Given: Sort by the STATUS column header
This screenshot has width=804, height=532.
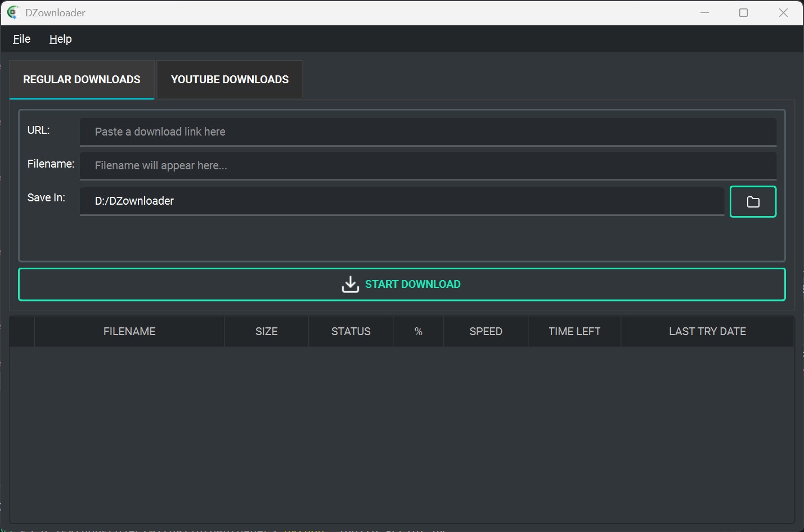Looking at the screenshot, I should click(351, 331).
